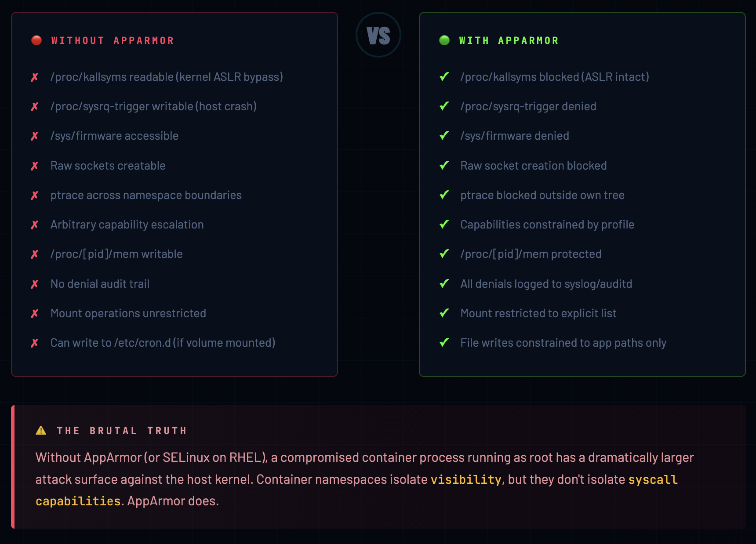Click the ptrace blocked outside own tree item
Screen dimensions: 756x544
542,195
